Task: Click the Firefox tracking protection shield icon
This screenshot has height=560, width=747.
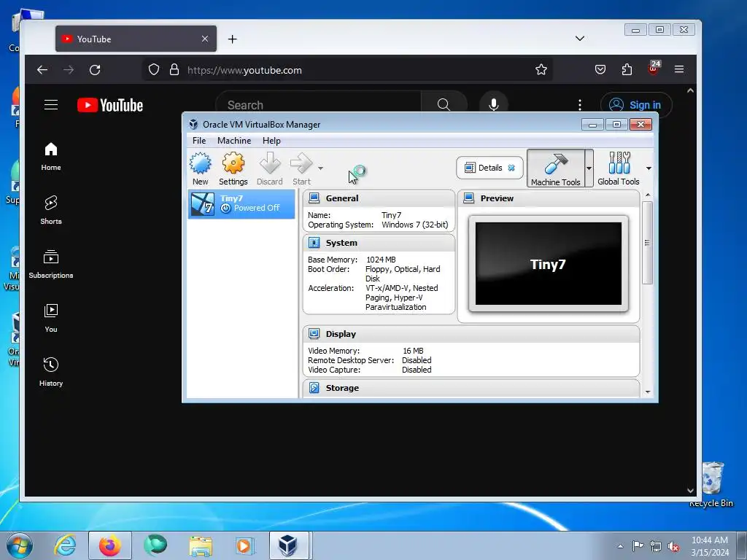Action: [153, 69]
